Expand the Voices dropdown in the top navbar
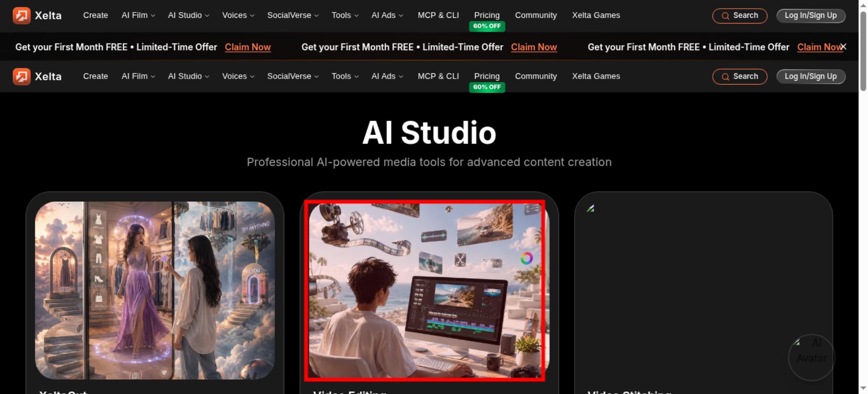The width and height of the screenshot is (868, 394). [x=238, y=15]
